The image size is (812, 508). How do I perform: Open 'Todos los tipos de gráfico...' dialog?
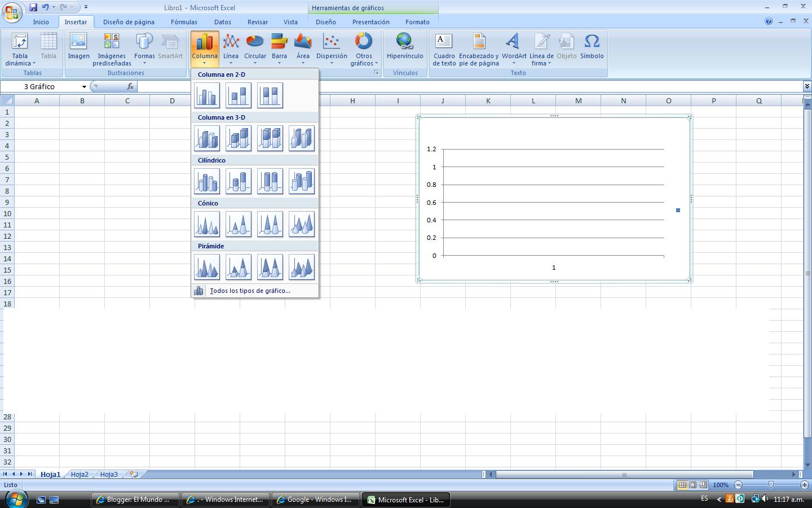tap(250, 291)
